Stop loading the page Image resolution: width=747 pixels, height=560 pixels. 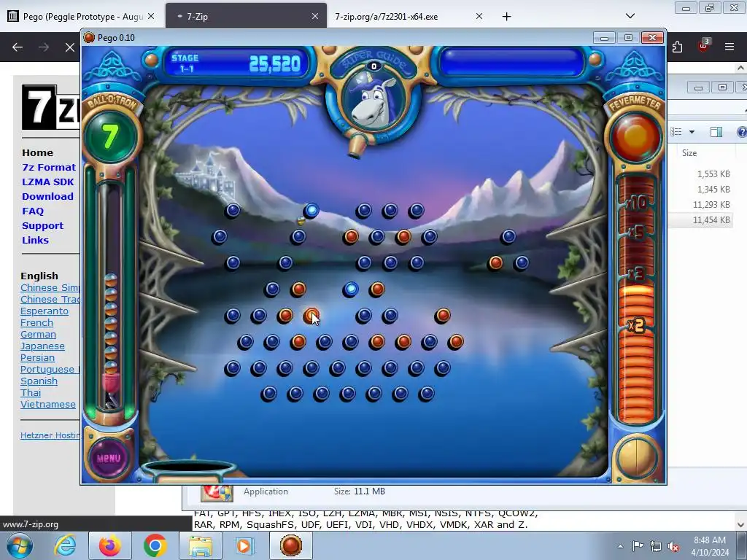(x=69, y=47)
